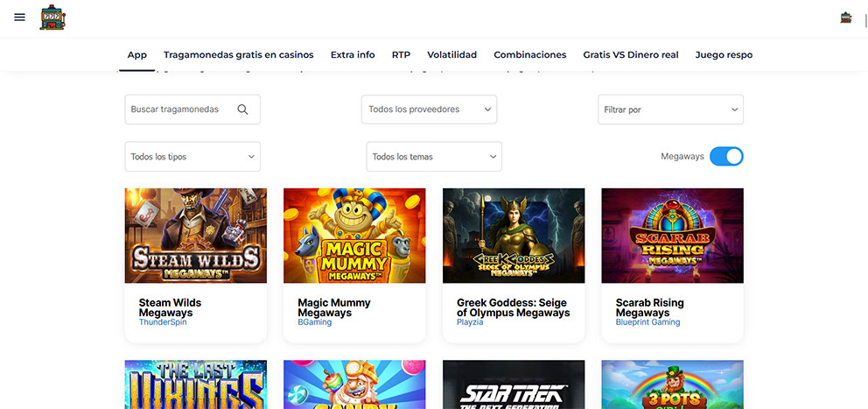The width and height of the screenshot is (868, 409).
Task: Click the BGaming provider link
Action: pyautogui.click(x=312, y=322)
